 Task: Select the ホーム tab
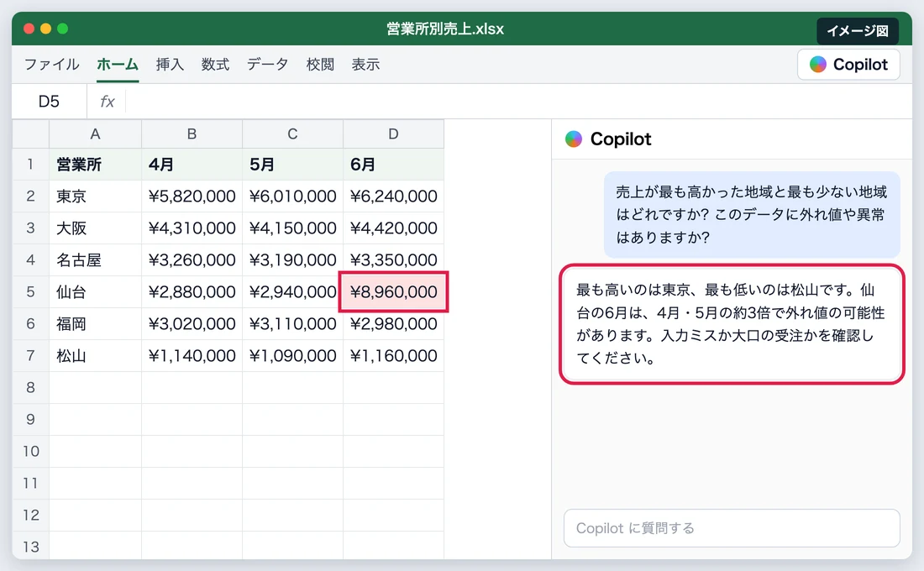coord(118,64)
